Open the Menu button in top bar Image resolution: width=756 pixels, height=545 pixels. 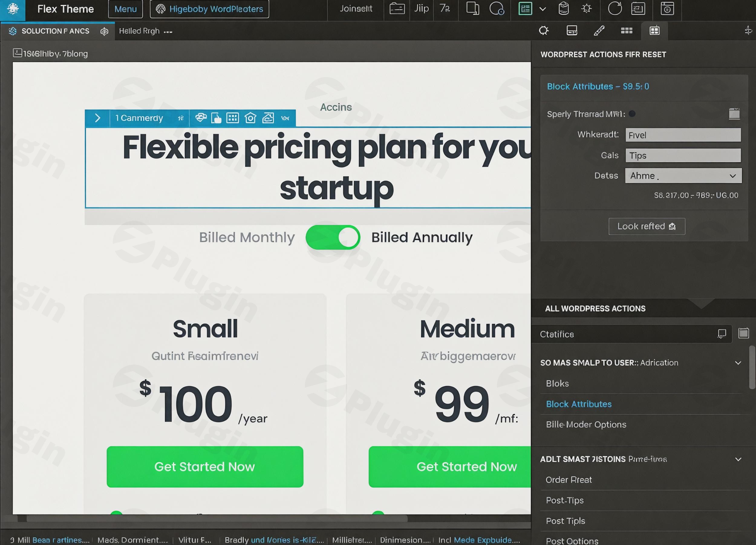point(125,9)
